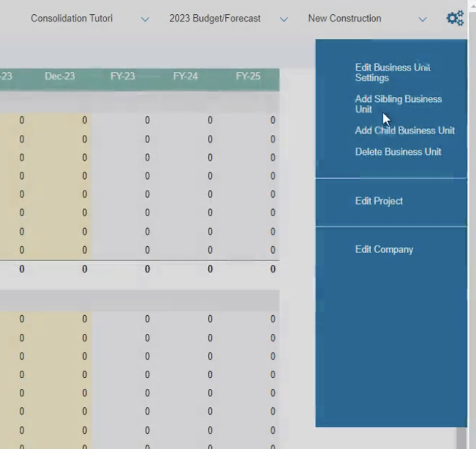Select Edit Business Unit Settings
The image size is (476, 449).
pyautogui.click(x=392, y=73)
